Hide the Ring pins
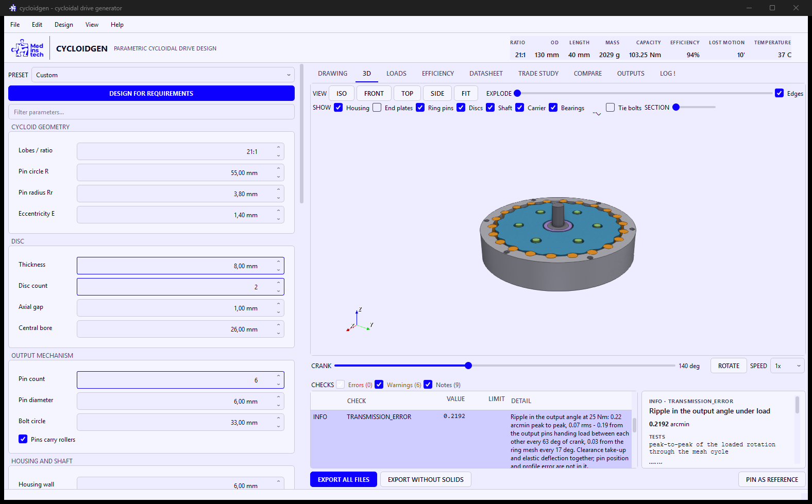The height and width of the screenshot is (504, 812). click(420, 108)
